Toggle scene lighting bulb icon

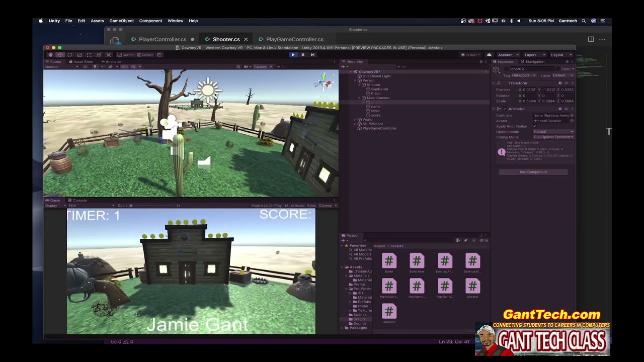point(95,67)
